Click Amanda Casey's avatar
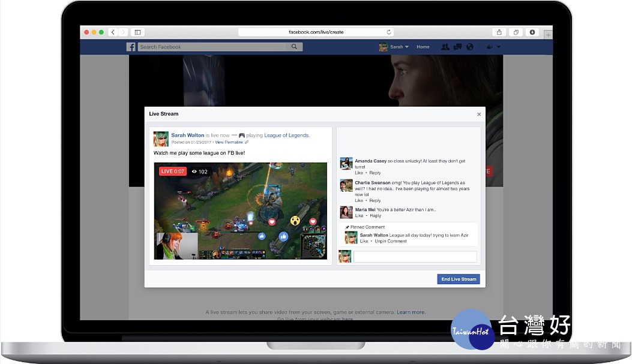 [346, 164]
